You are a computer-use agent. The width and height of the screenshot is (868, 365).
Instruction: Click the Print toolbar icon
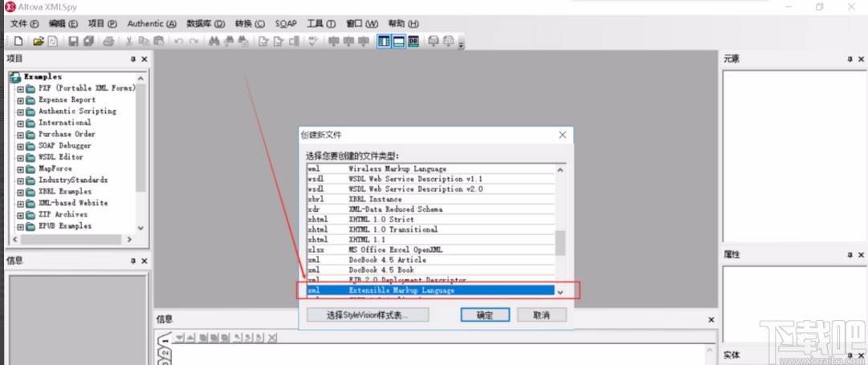point(109,41)
